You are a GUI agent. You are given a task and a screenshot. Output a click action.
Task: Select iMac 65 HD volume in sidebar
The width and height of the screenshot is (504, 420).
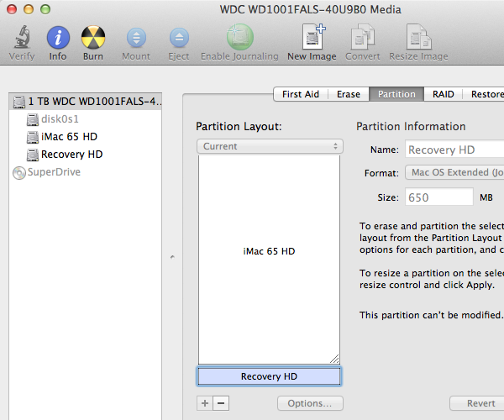tap(86, 137)
